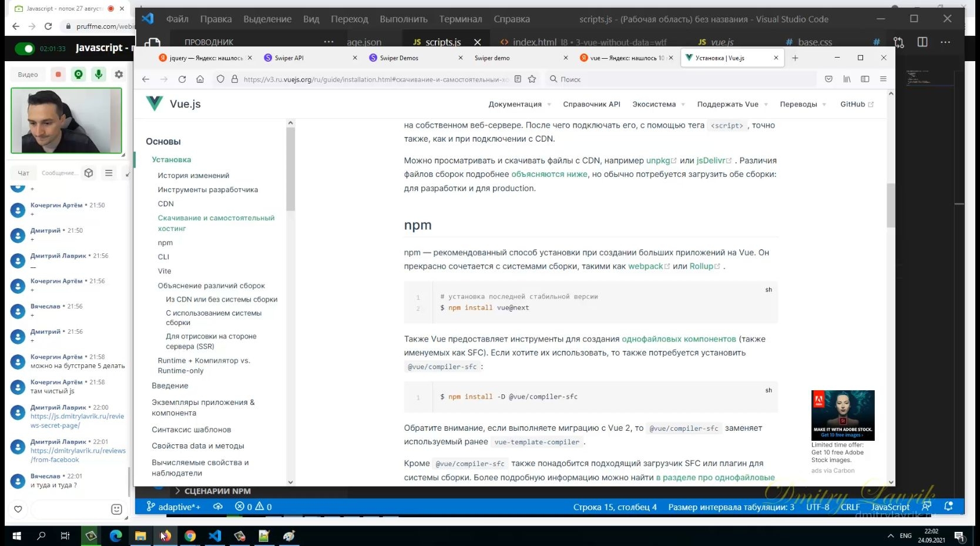Select Введение in docs sidebar
The width and height of the screenshot is (980, 546).
[170, 386]
